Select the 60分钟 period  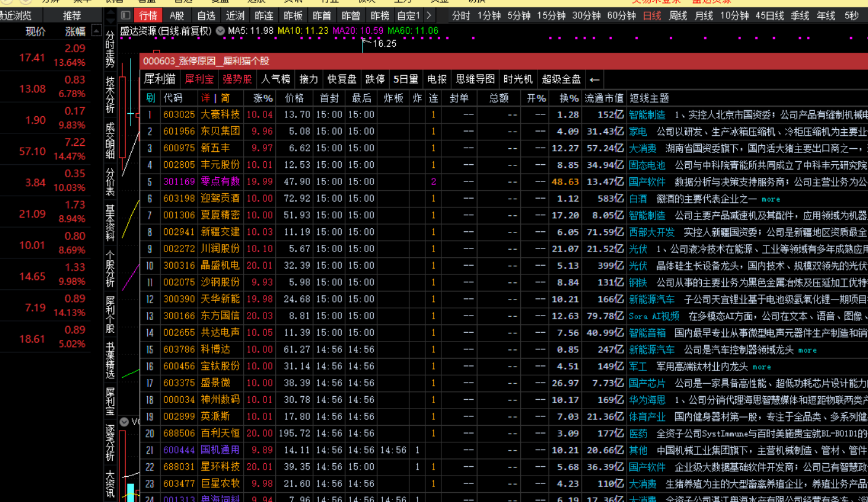point(621,15)
